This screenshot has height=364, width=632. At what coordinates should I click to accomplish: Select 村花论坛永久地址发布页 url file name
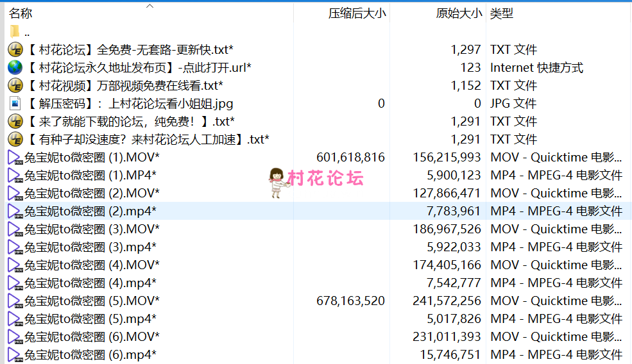[x=139, y=67]
